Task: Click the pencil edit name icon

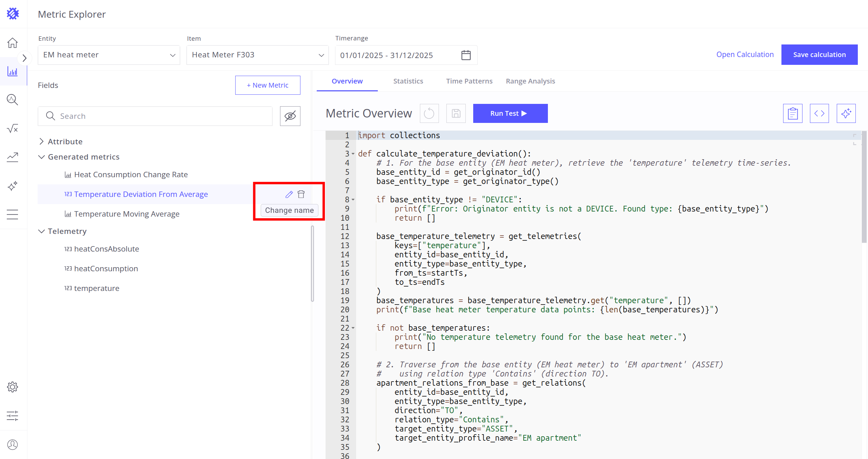Action: (289, 194)
